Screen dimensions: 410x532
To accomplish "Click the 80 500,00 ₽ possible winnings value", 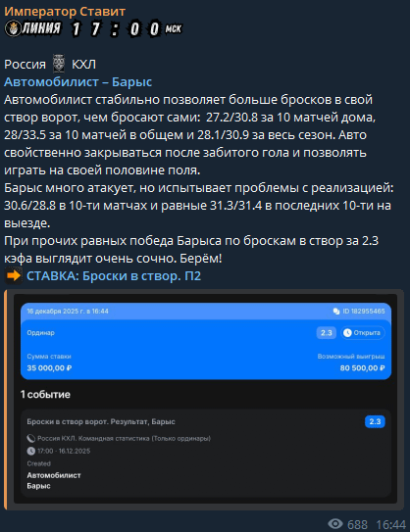I will (x=363, y=368).
